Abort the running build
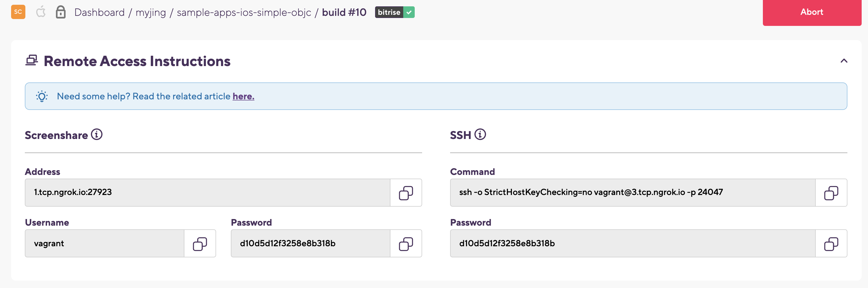Viewport: 868px width, 288px height. 812,12
